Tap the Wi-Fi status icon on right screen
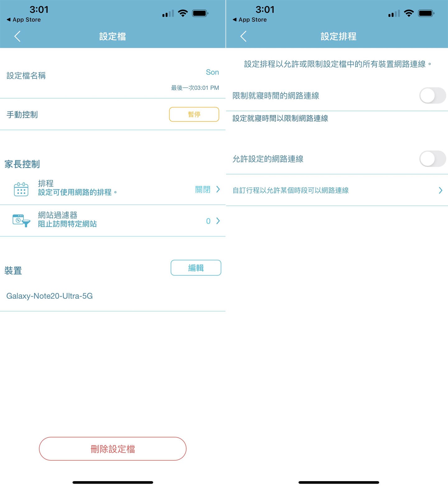Screen dimensions: 448x488 409,13
